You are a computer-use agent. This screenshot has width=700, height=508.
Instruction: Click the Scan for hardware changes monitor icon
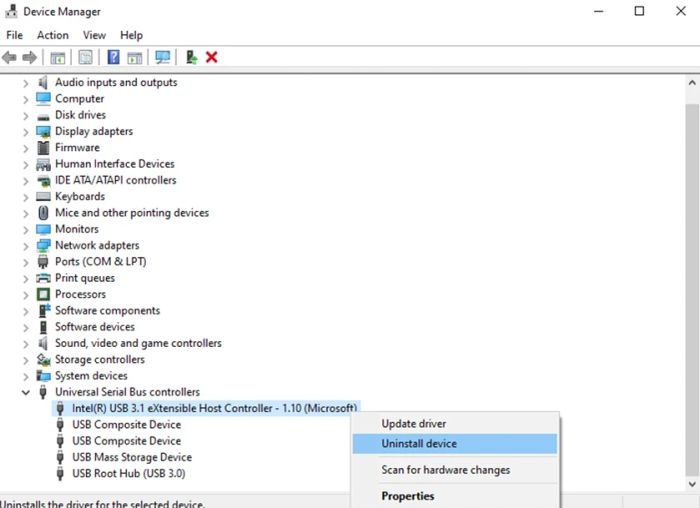162,57
